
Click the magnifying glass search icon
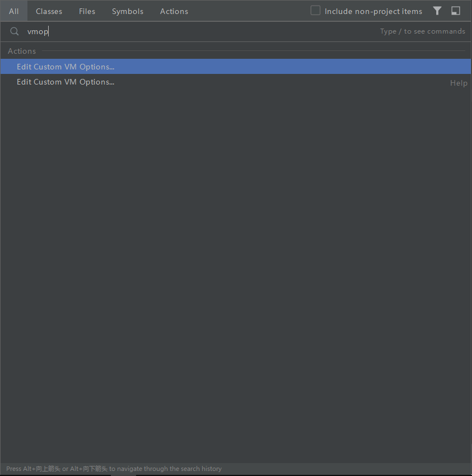[14, 31]
